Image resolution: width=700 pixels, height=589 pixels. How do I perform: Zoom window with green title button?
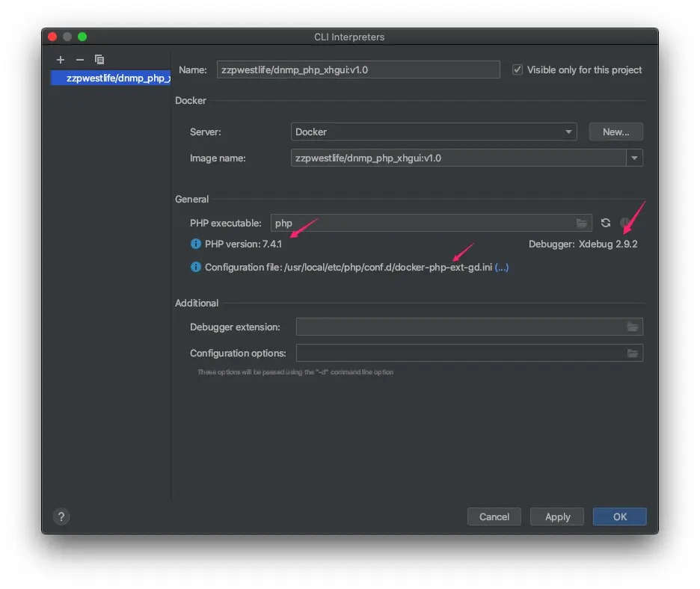click(x=82, y=37)
